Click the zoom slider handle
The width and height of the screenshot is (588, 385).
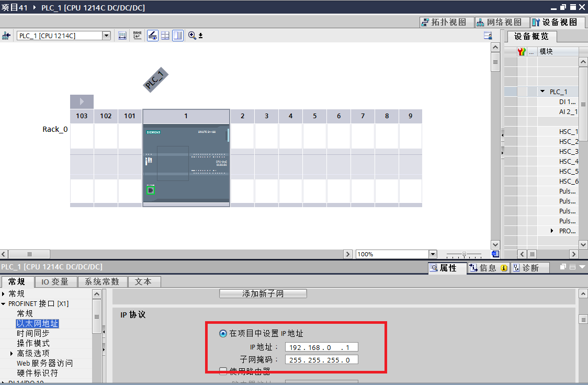point(463,254)
